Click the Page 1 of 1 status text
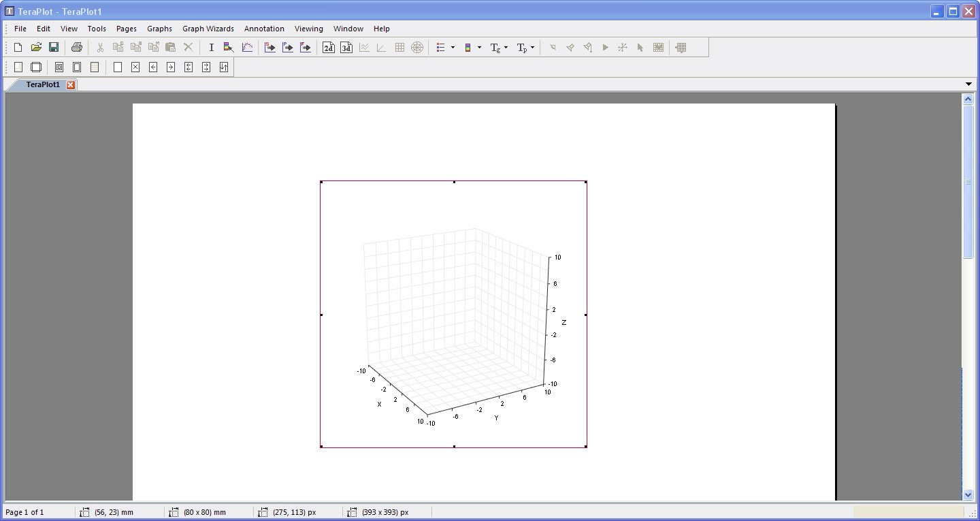 tap(24, 512)
